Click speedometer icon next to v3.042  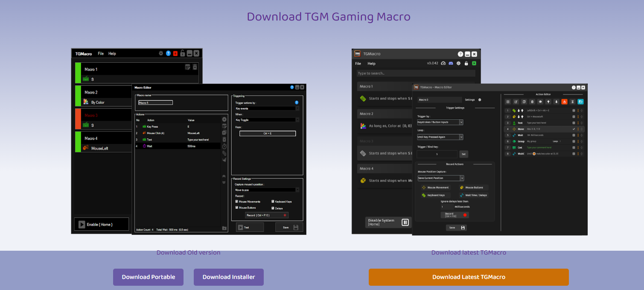[x=443, y=63]
